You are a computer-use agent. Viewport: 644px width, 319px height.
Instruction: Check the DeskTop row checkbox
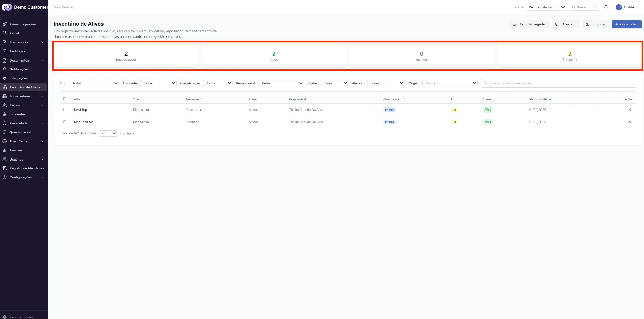pyautogui.click(x=65, y=110)
